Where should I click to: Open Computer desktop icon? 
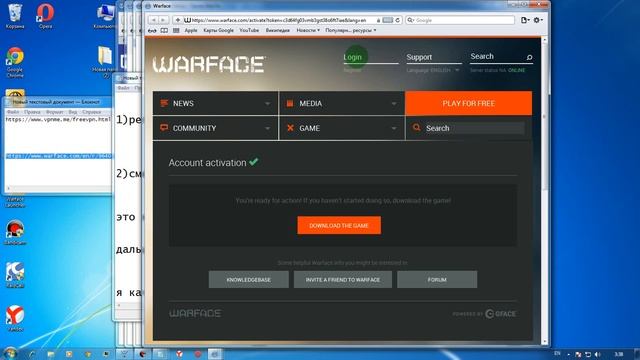click(x=105, y=16)
